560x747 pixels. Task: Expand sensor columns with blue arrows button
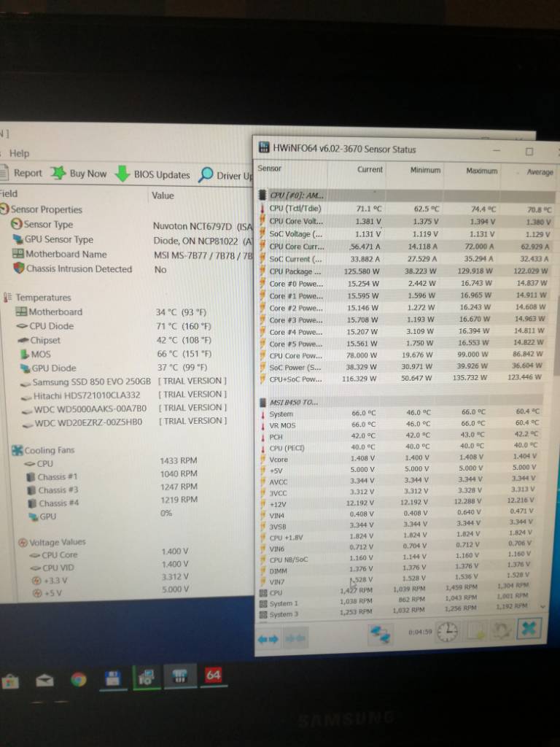[268, 639]
